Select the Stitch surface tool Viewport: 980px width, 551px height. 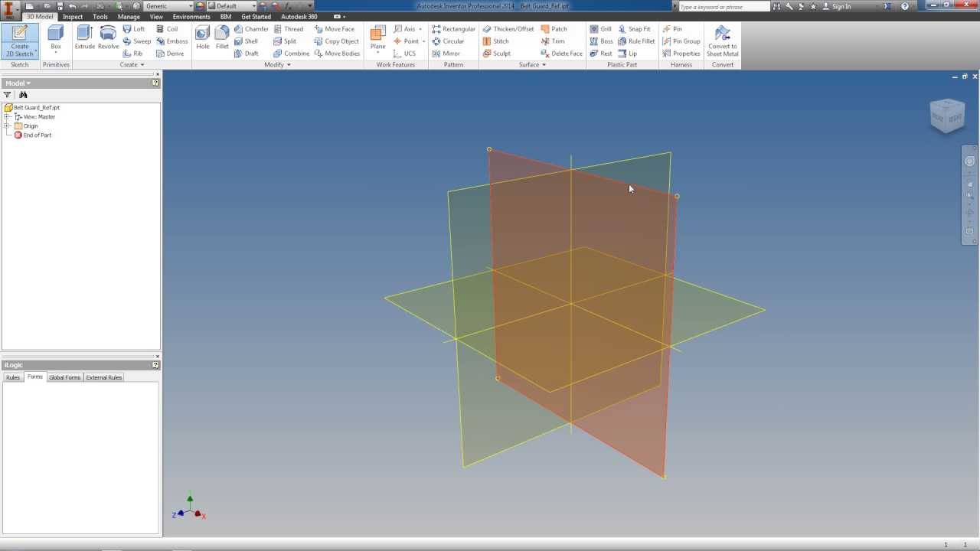point(496,41)
